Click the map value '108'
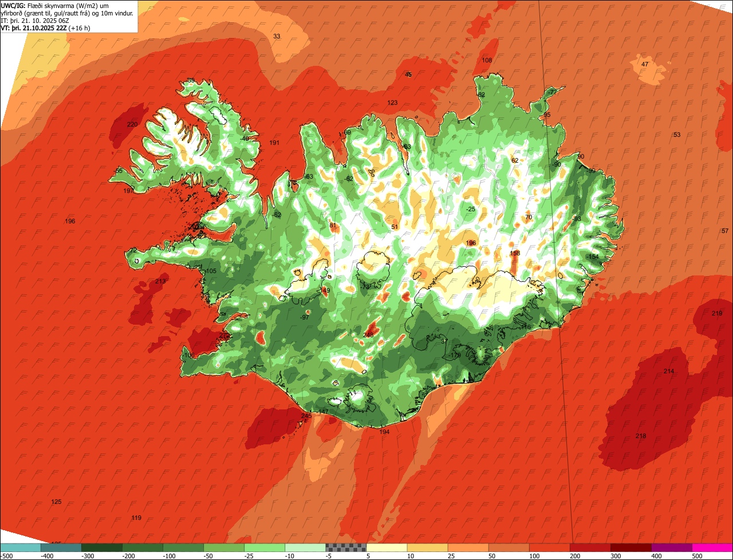733x560 pixels. 487,60
